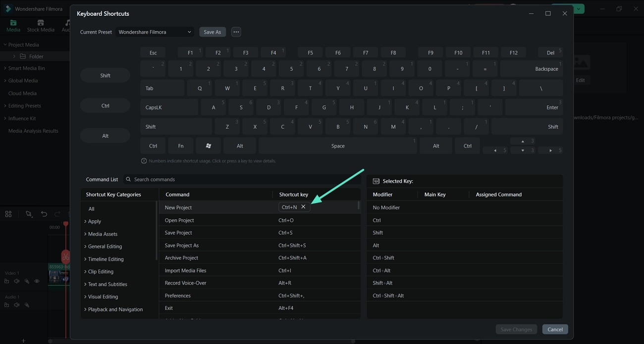Select the video clip thumbnail on timeline
Viewport: 644px width, 344px height.
click(x=58, y=274)
